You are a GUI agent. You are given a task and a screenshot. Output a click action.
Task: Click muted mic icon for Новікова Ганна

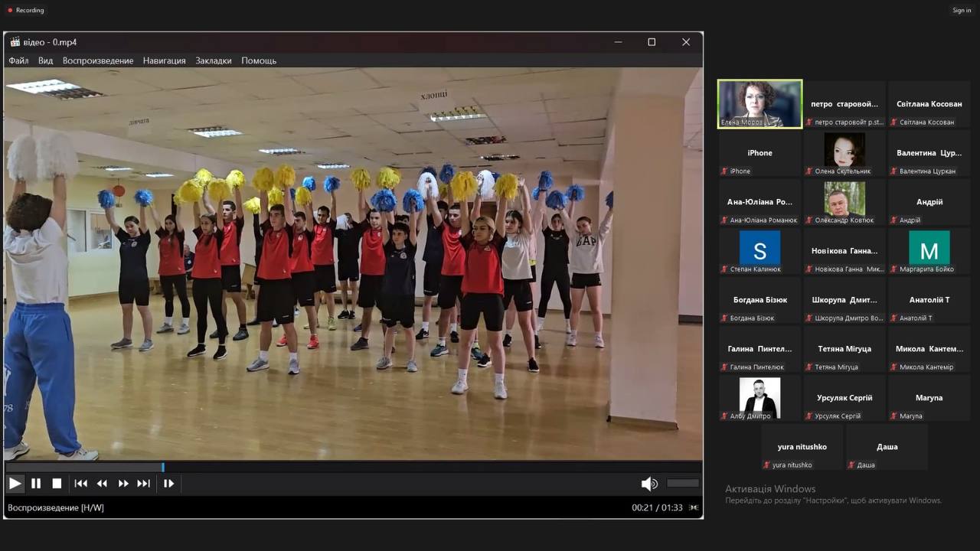pos(809,269)
